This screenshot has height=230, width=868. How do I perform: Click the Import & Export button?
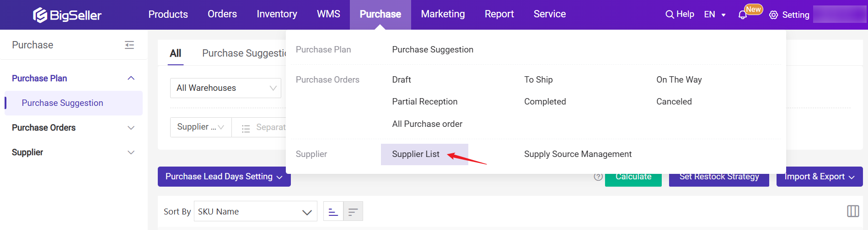[x=819, y=177]
